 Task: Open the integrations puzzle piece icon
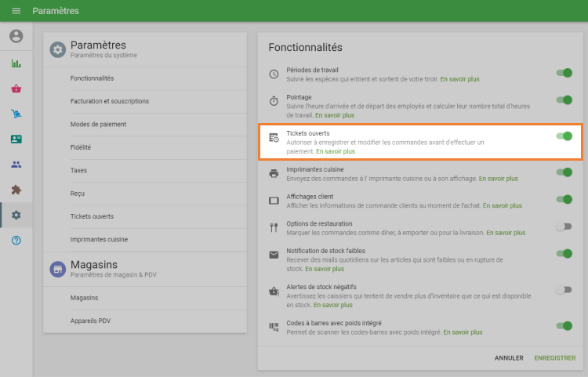click(16, 190)
